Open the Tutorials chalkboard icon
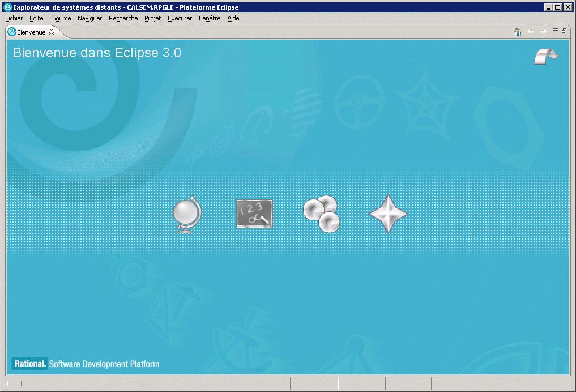576x392 pixels. click(254, 214)
